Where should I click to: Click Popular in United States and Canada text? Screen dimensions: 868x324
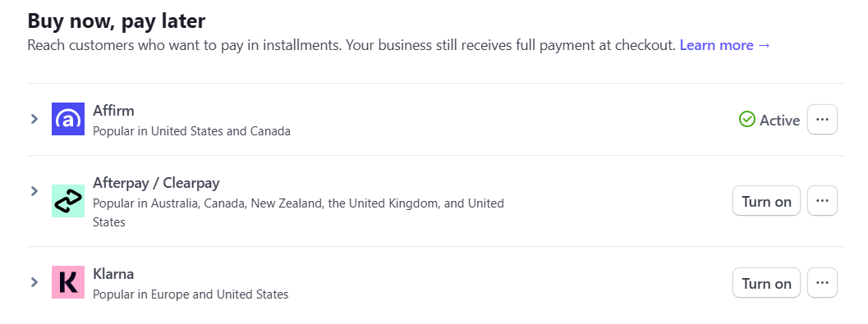[191, 131]
